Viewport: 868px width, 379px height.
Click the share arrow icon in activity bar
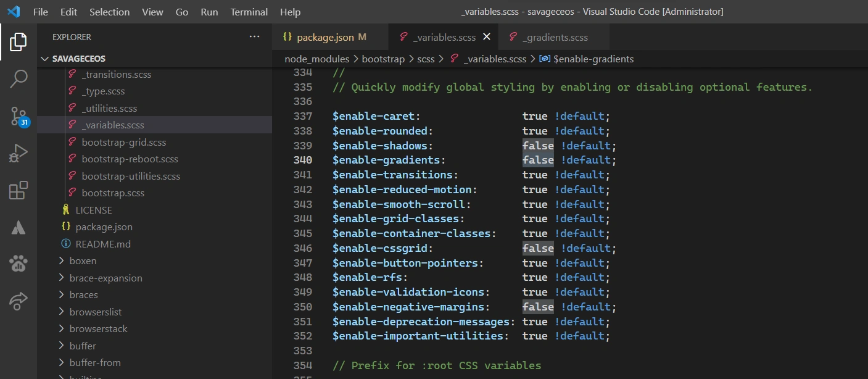pyautogui.click(x=18, y=301)
